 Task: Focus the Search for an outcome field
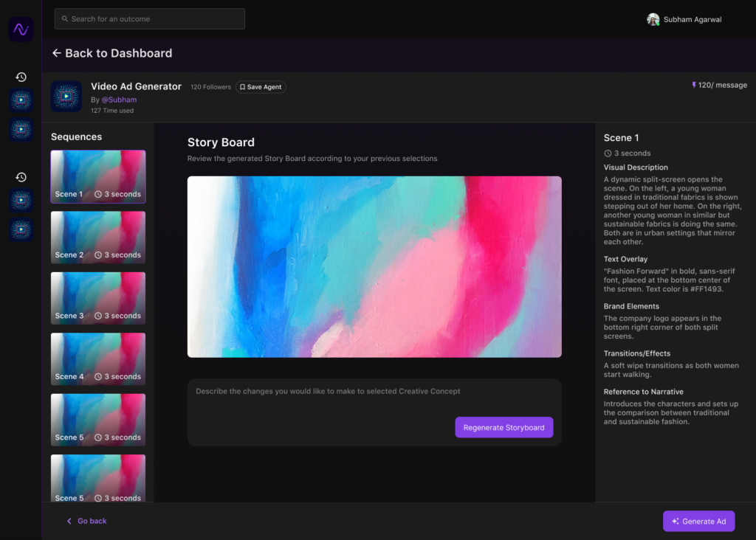coord(150,19)
